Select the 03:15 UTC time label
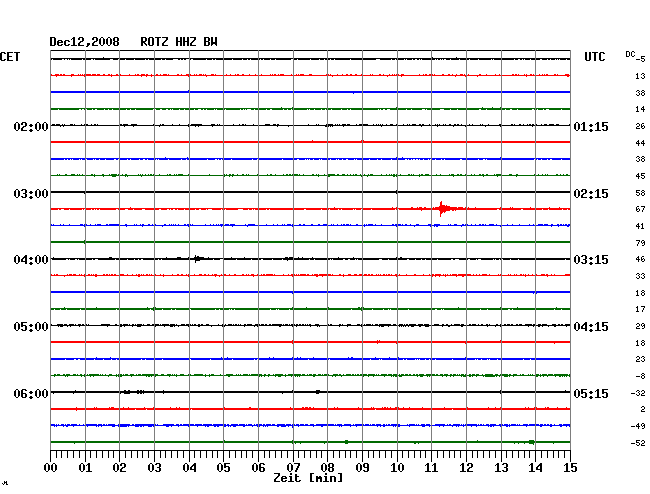Viewport: 650px width, 494px height. pyautogui.click(x=591, y=260)
